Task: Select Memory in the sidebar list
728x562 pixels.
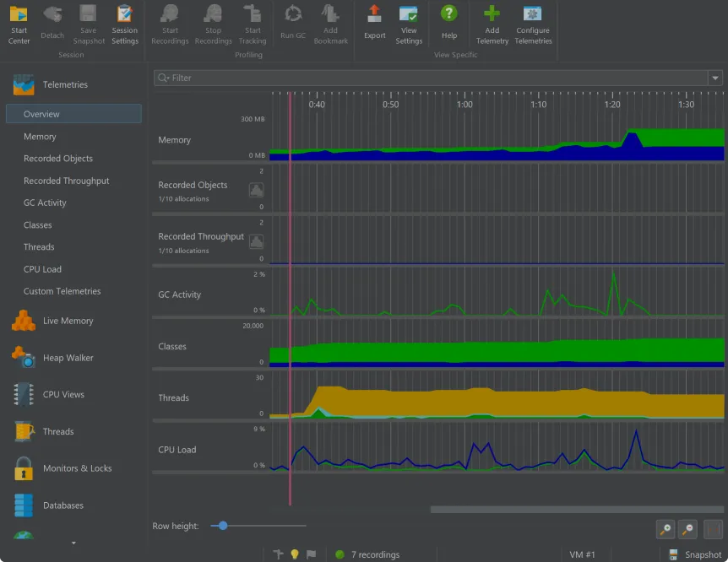Action: point(40,137)
